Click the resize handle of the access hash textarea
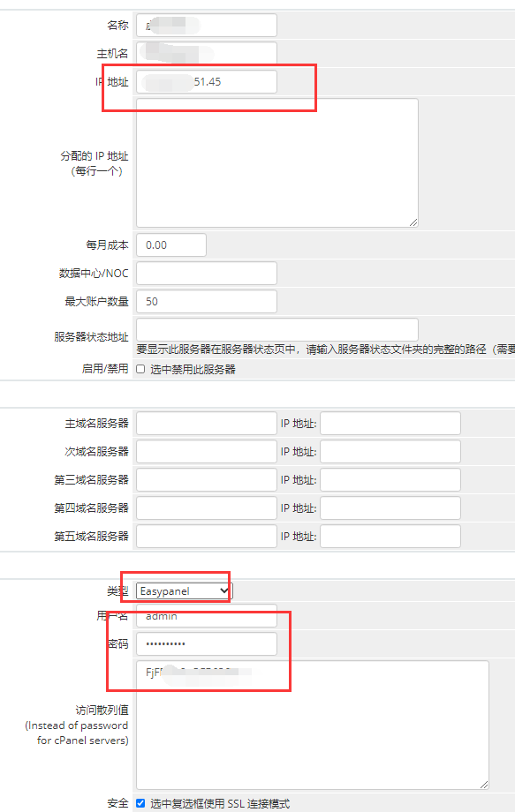Image resolution: width=515 pixels, height=812 pixels. pyautogui.click(x=484, y=785)
